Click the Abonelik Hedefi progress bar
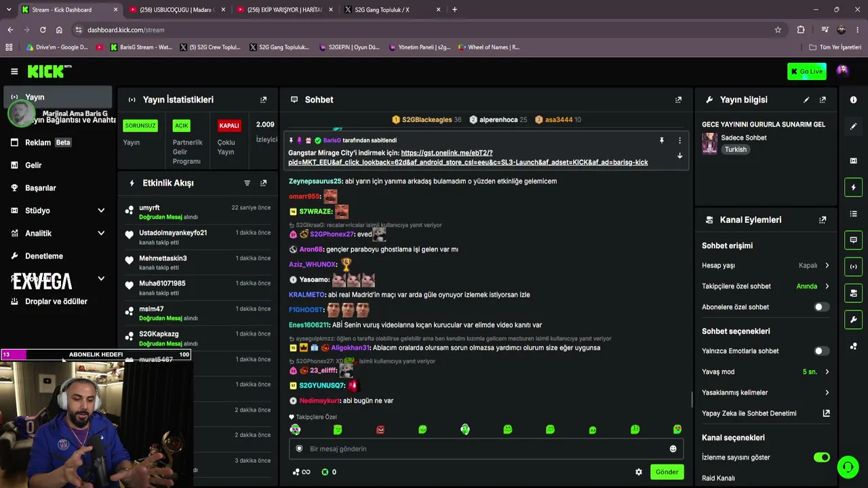Image resolution: width=868 pixels, height=488 pixels. [x=96, y=354]
